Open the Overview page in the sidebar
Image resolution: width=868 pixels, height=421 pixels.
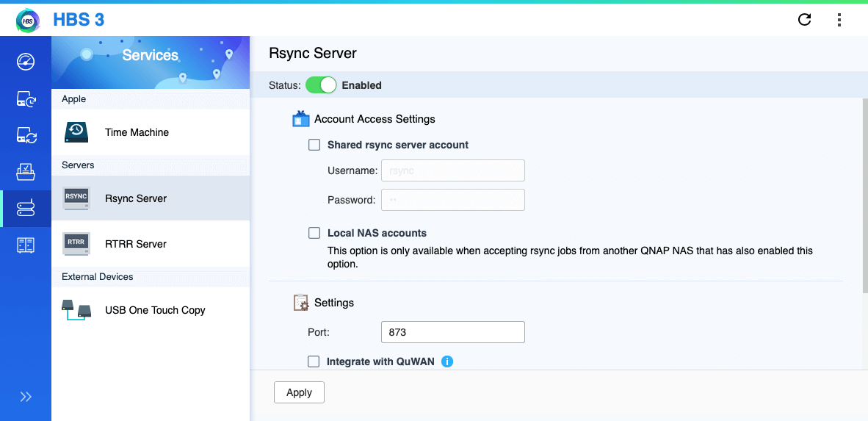(x=26, y=62)
